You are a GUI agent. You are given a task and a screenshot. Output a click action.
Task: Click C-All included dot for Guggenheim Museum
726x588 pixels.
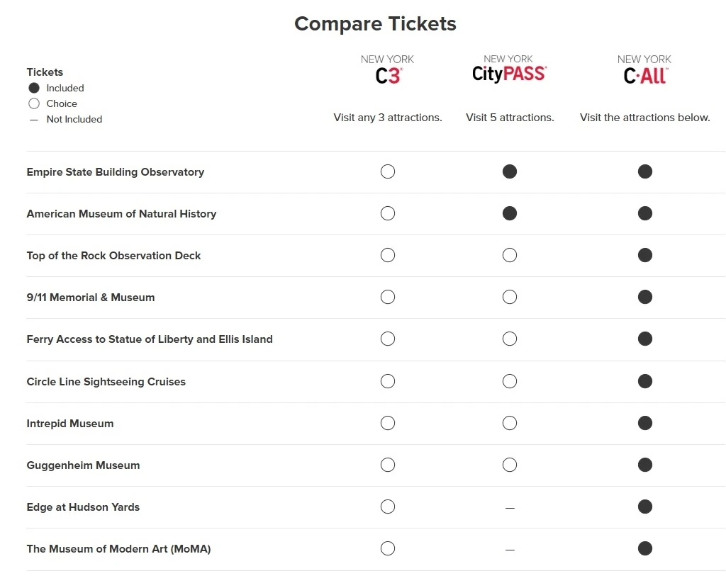click(645, 465)
